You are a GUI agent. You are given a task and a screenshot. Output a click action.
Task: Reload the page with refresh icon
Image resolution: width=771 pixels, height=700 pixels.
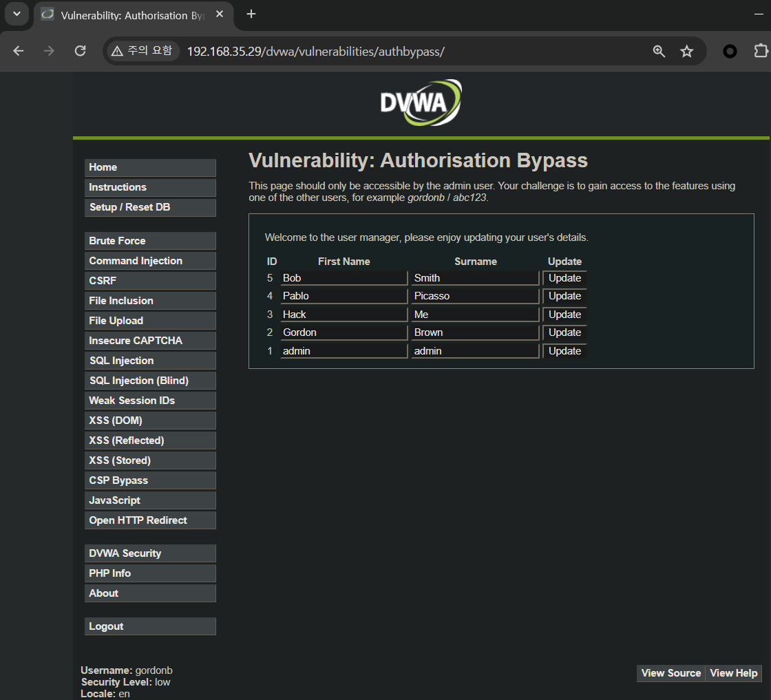[80, 51]
